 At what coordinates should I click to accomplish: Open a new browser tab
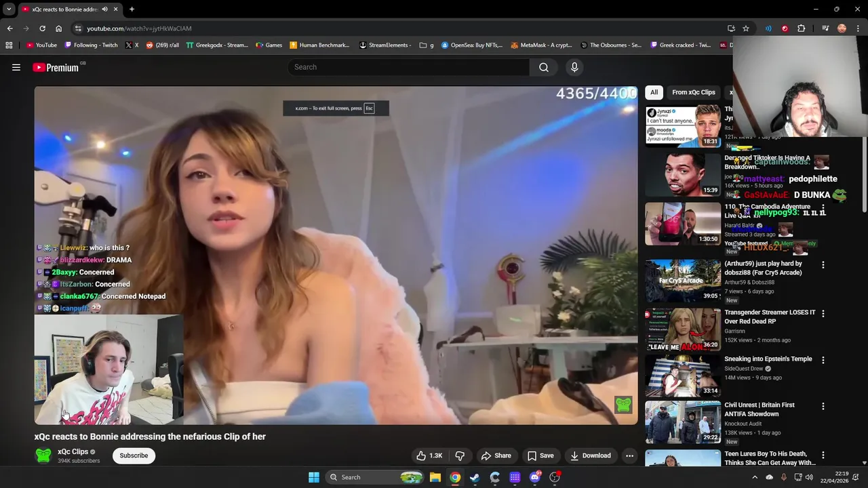[x=132, y=9]
